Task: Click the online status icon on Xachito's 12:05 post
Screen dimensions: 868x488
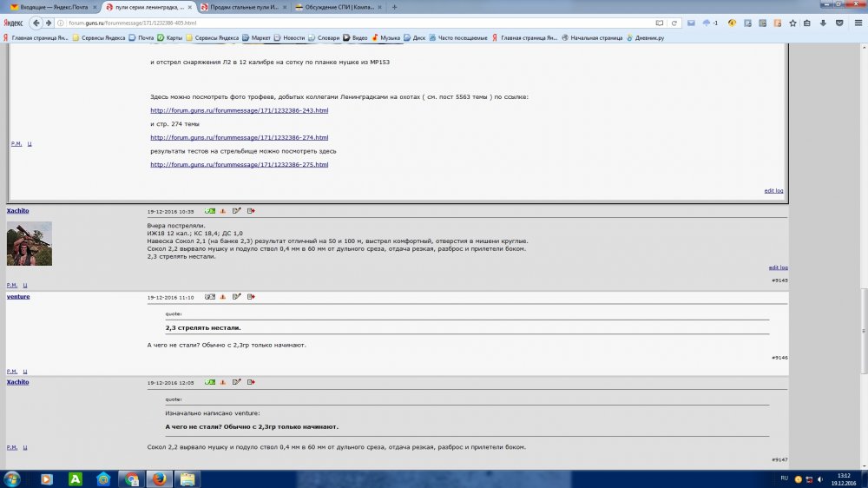Action: pyautogui.click(x=209, y=382)
